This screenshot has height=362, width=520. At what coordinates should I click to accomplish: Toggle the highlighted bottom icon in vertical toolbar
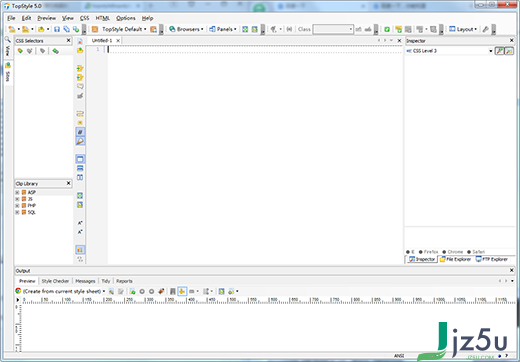click(80, 250)
